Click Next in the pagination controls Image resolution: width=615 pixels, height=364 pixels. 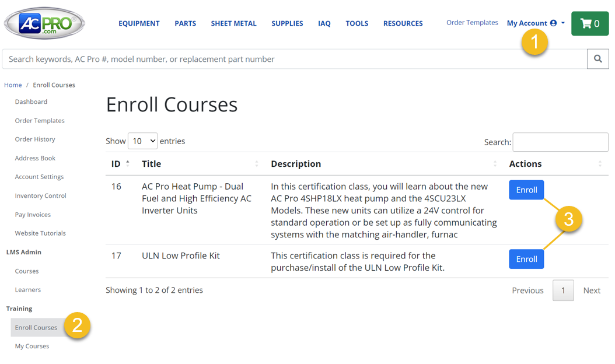click(x=592, y=290)
